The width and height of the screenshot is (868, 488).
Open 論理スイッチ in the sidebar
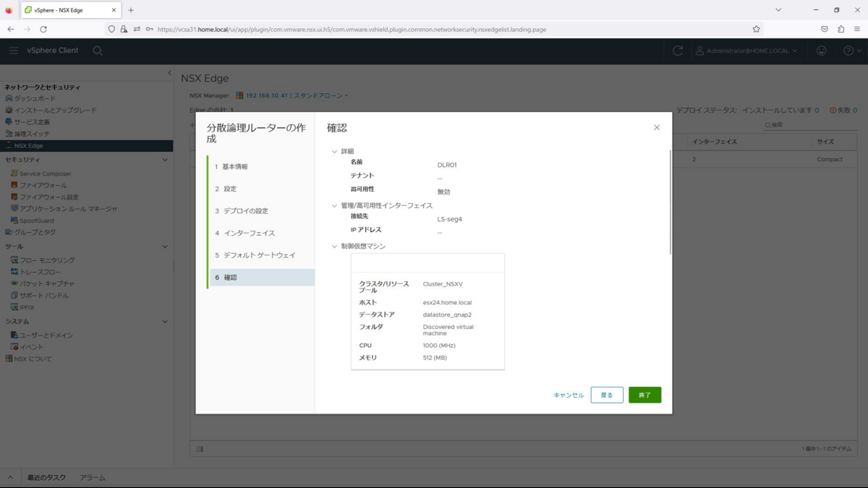point(32,134)
